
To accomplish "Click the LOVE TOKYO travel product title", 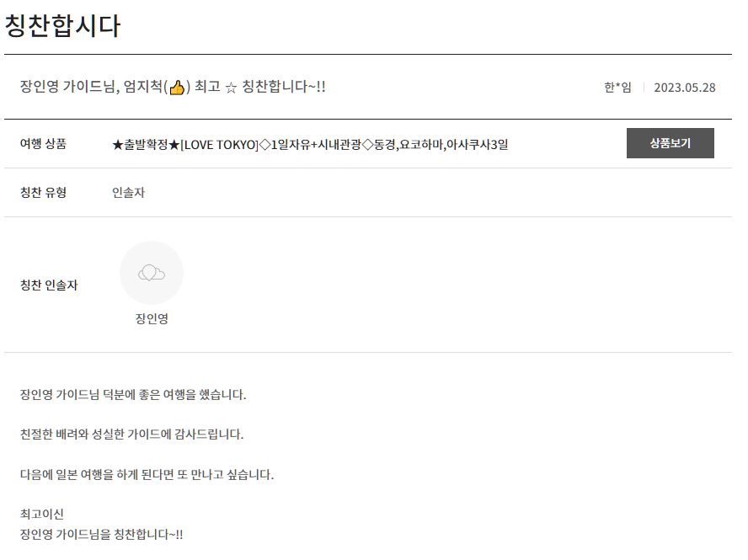I will [310, 144].
